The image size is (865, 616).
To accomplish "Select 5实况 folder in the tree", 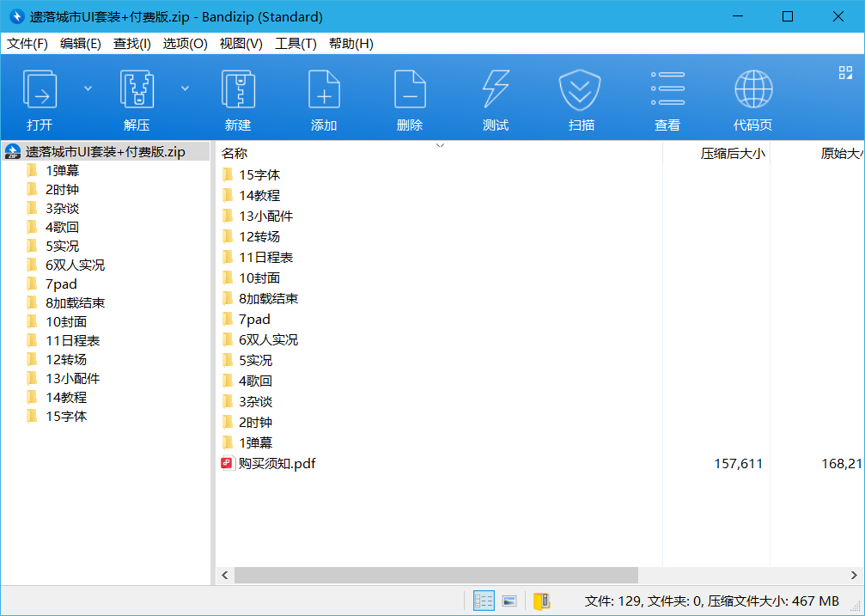I will (x=63, y=246).
